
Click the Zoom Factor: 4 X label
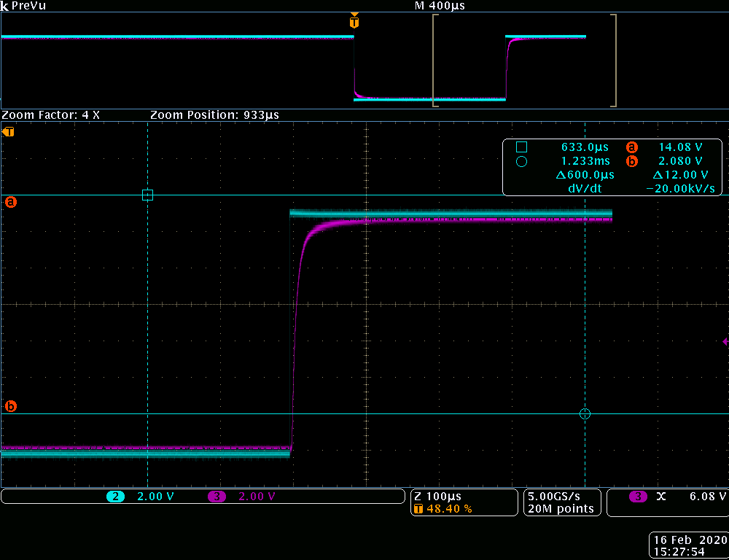(x=51, y=115)
